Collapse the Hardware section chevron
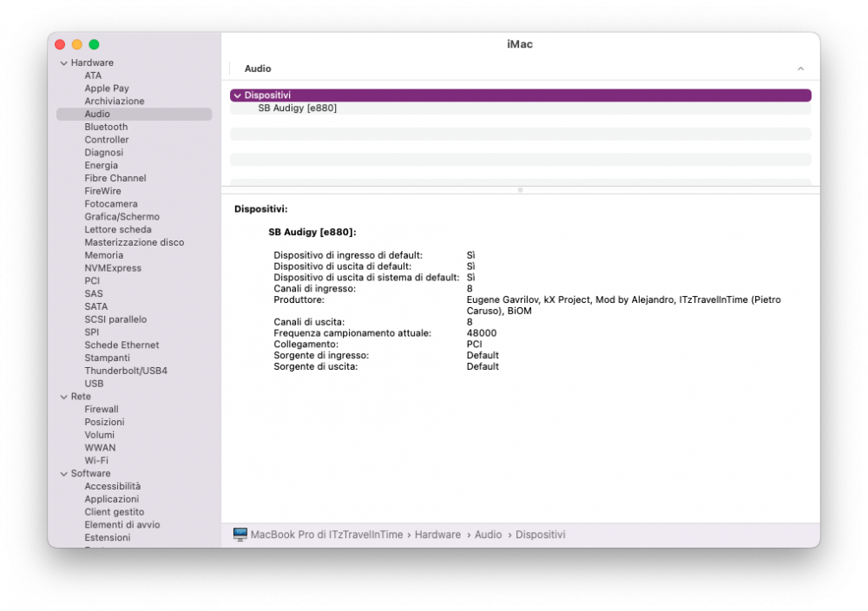 pyautogui.click(x=63, y=63)
